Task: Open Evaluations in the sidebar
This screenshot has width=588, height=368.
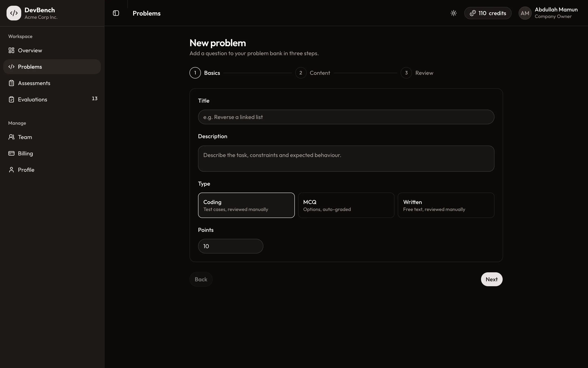Action: pos(52,99)
